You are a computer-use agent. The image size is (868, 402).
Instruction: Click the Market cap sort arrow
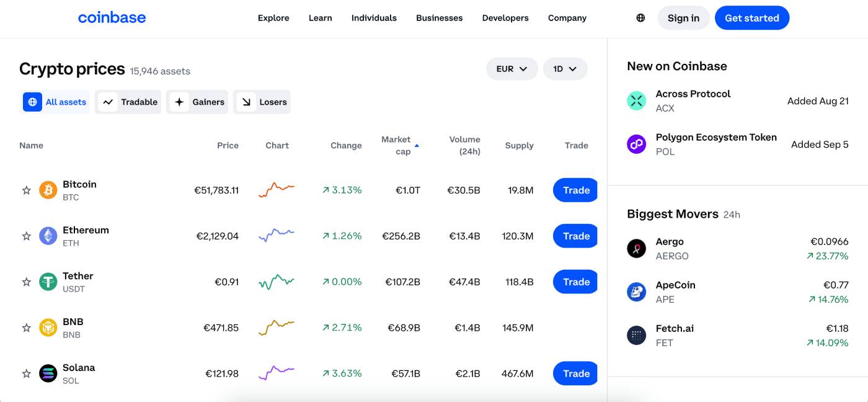coord(417,145)
